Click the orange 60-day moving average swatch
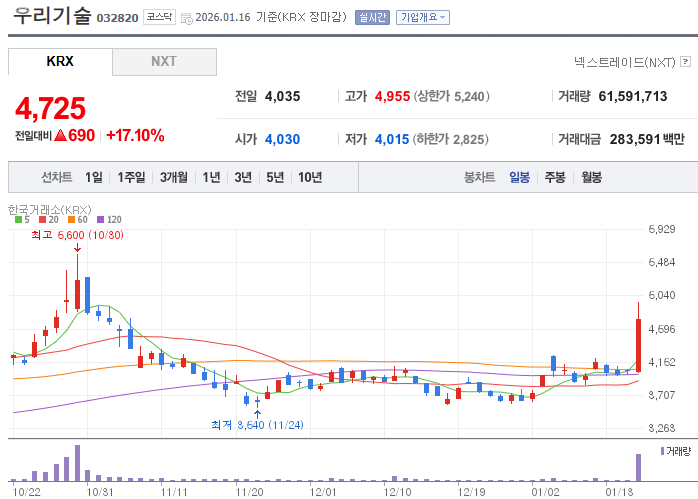This screenshot has width=698, height=499. (71, 219)
